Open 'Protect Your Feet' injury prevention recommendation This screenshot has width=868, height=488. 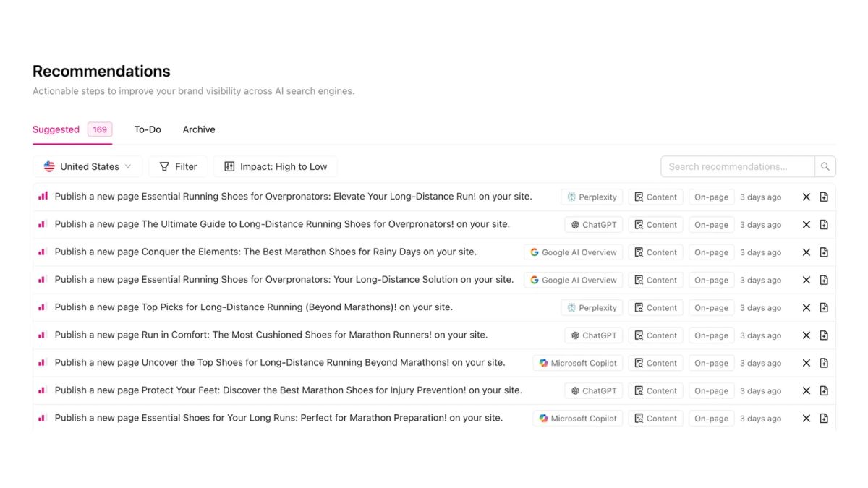pos(288,390)
